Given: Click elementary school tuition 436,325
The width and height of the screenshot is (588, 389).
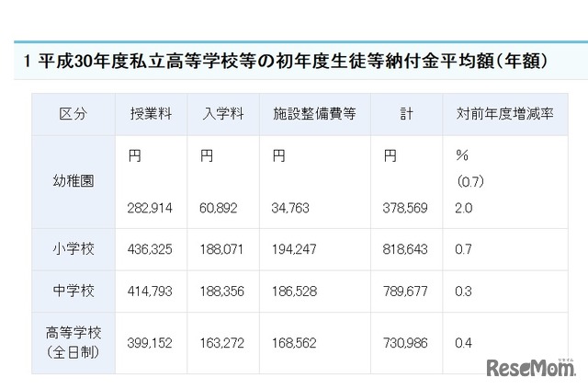Looking at the screenshot, I should (150, 249).
